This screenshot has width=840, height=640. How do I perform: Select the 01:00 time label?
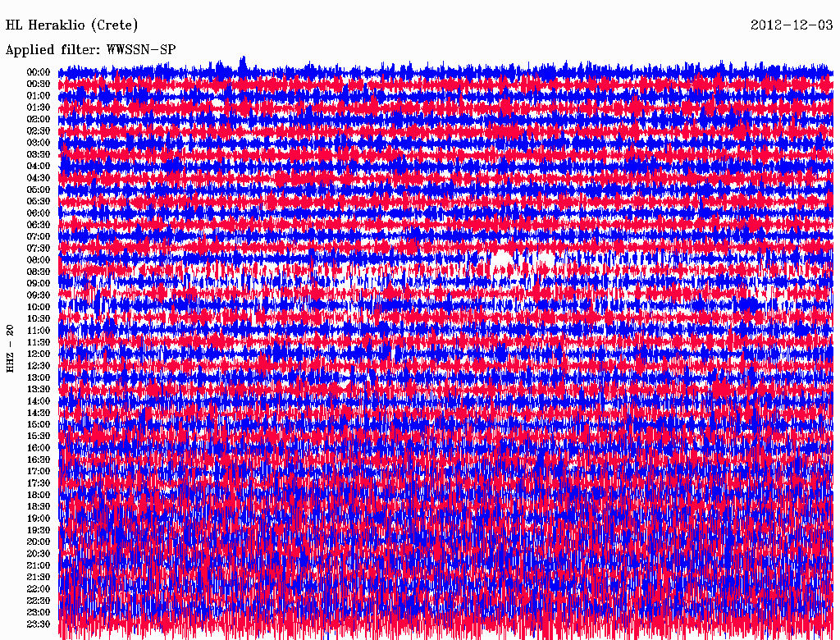coord(38,95)
